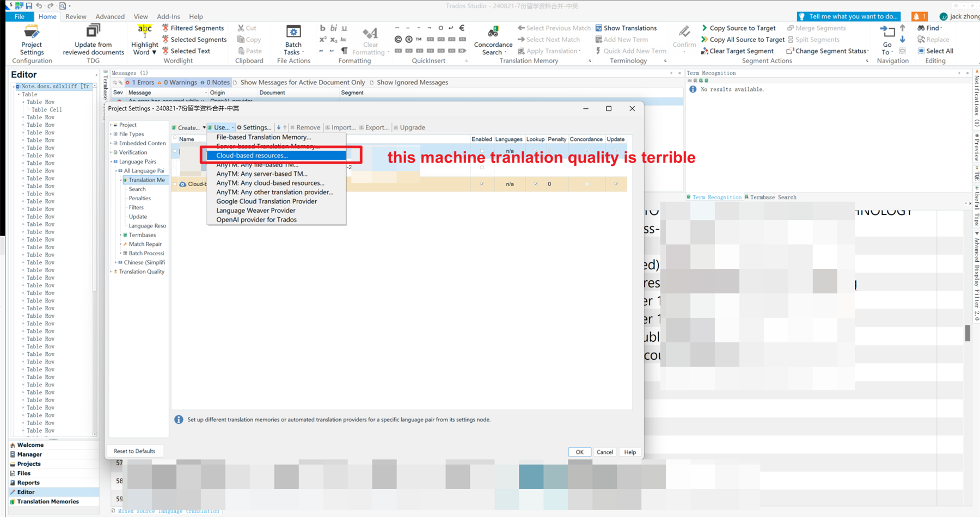Click Tell me what you want to do box
980x517 pixels.
(849, 16)
